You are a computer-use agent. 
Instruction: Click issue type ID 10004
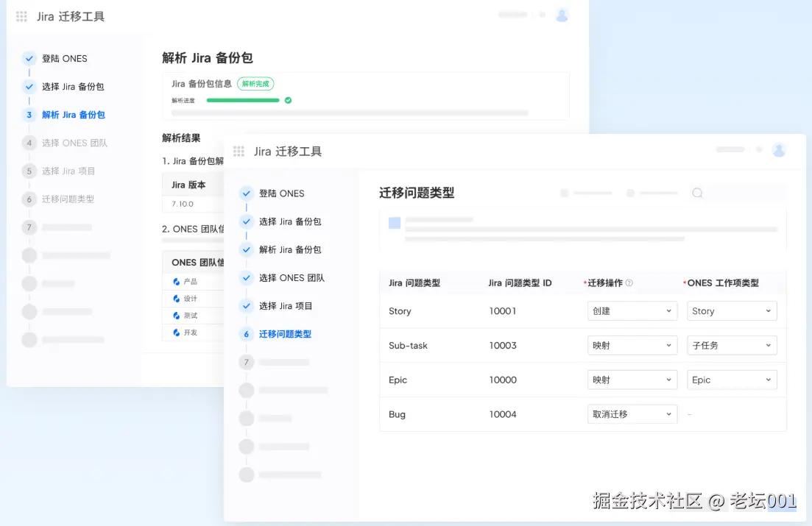tap(502, 414)
